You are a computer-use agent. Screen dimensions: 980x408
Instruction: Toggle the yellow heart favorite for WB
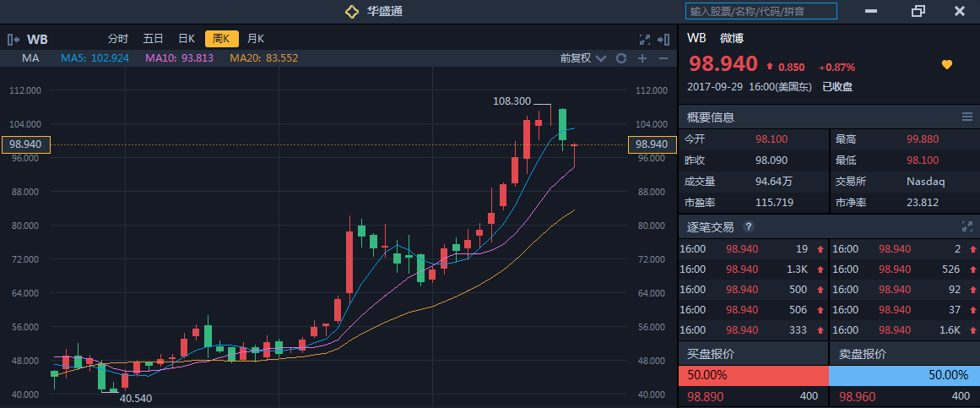(947, 65)
